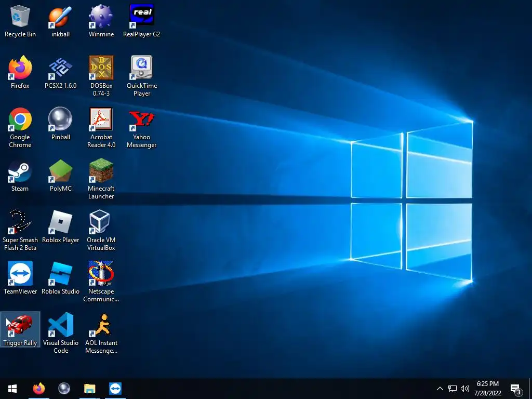
Task: Select the RealPlayer G2 desktop shortcut
Action: (x=141, y=21)
